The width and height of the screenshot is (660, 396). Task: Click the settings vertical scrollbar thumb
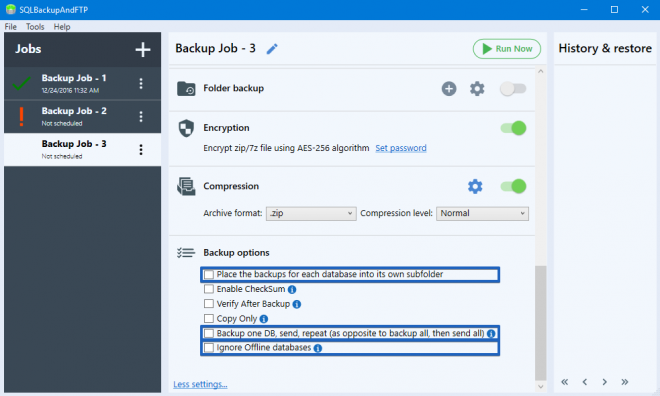[x=540, y=323]
